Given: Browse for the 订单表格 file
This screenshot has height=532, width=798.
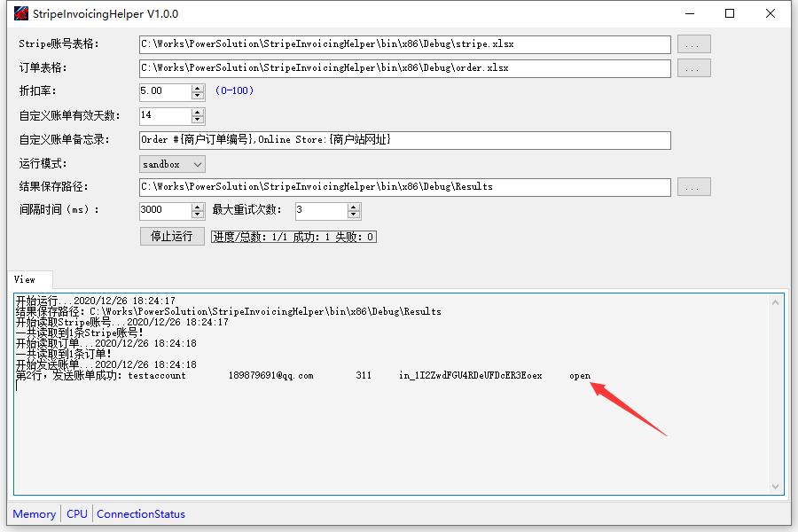Looking at the screenshot, I should 693,68.
